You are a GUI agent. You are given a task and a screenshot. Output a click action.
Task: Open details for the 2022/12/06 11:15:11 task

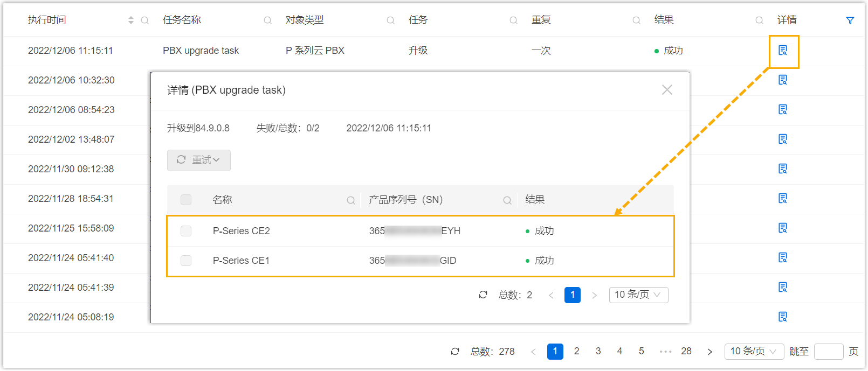click(783, 51)
